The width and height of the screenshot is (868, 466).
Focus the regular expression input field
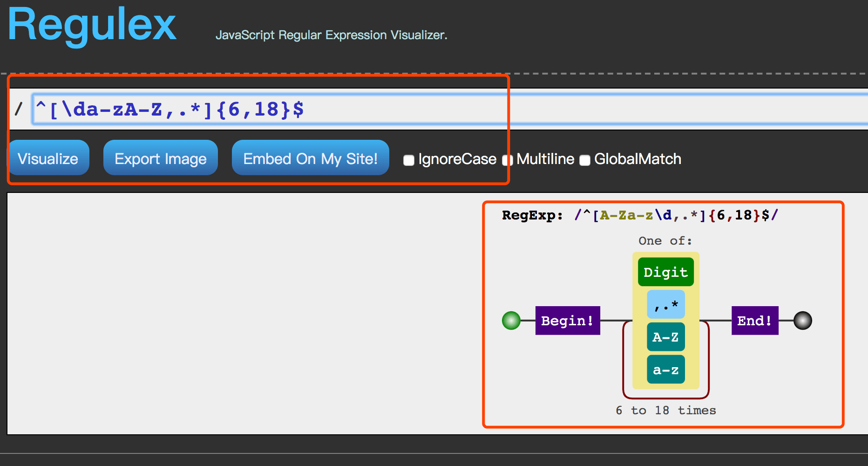point(450,110)
